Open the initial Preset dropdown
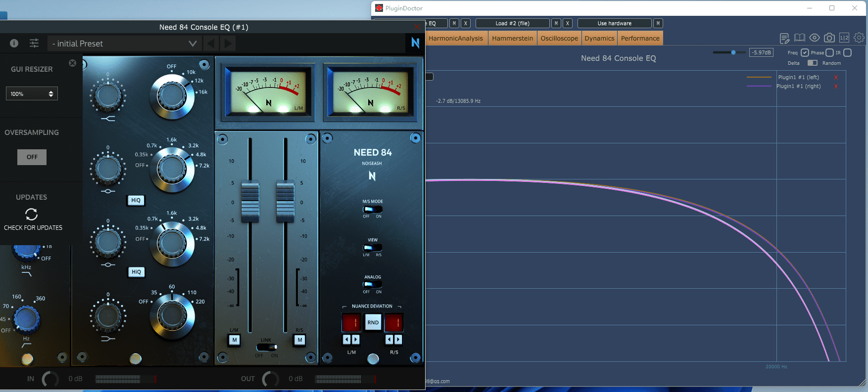The image size is (868, 392). (124, 44)
